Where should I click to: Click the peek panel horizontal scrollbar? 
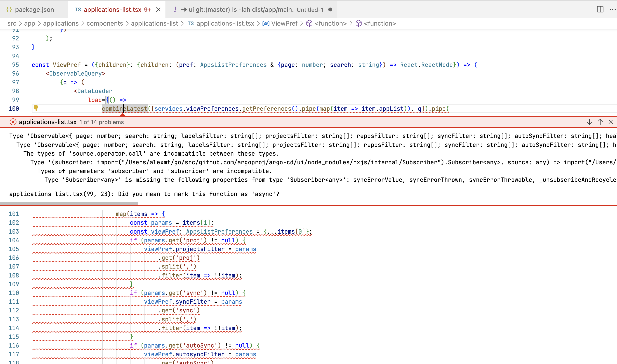[x=69, y=203]
